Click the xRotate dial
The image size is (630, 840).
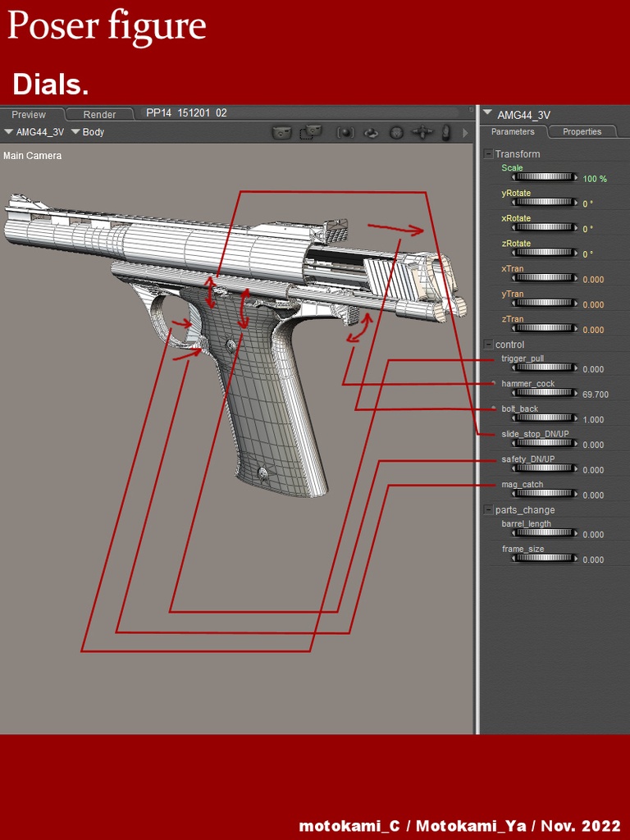(x=545, y=228)
